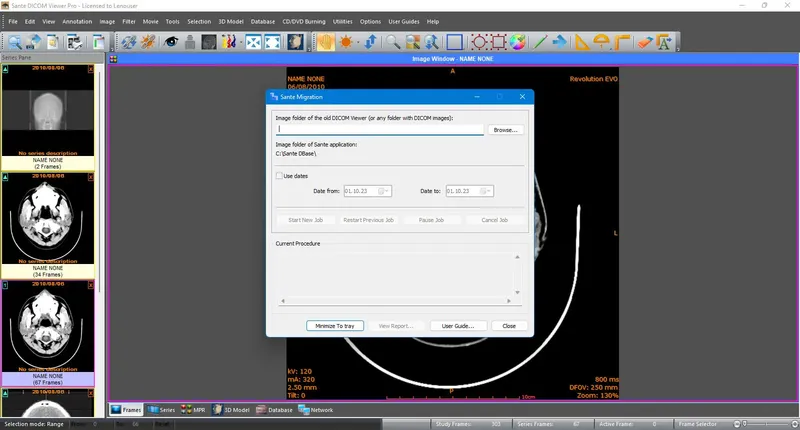Select the square dotted ROI tool
The image size is (800, 430).
coord(498,42)
